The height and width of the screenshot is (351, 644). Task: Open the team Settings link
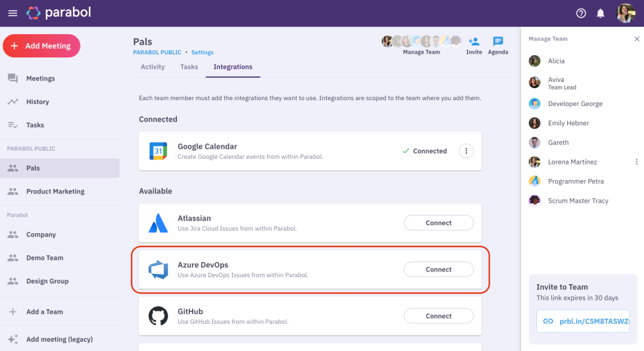tap(203, 52)
